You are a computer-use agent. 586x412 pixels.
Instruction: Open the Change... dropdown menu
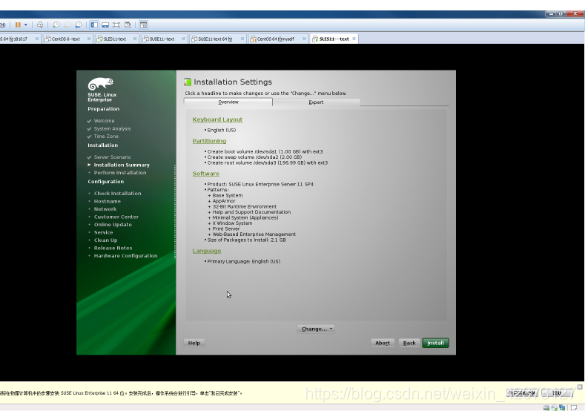click(x=316, y=329)
